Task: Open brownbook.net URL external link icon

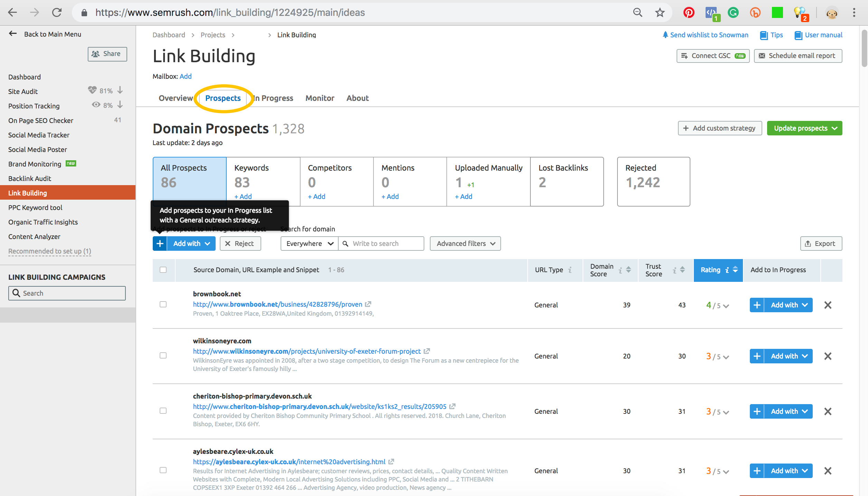Action: tap(368, 304)
